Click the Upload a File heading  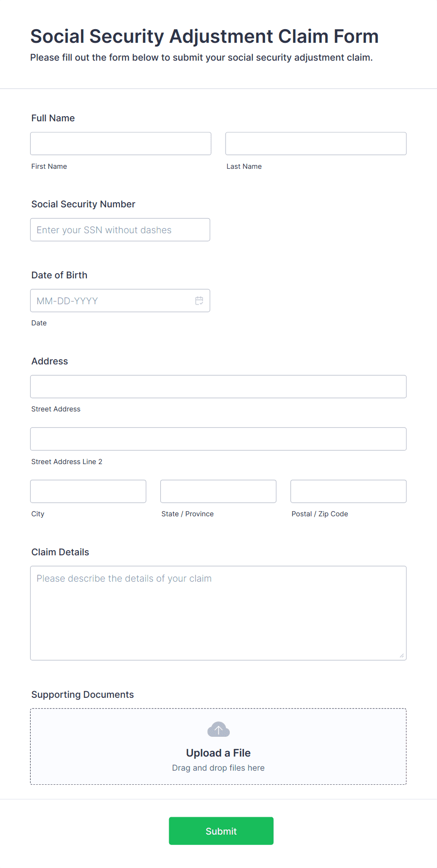pyautogui.click(x=218, y=753)
